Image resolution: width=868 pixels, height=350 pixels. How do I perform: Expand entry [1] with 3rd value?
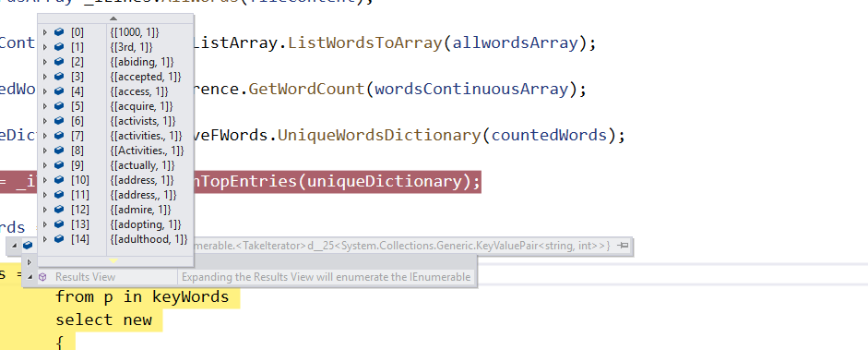click(45, 47)
